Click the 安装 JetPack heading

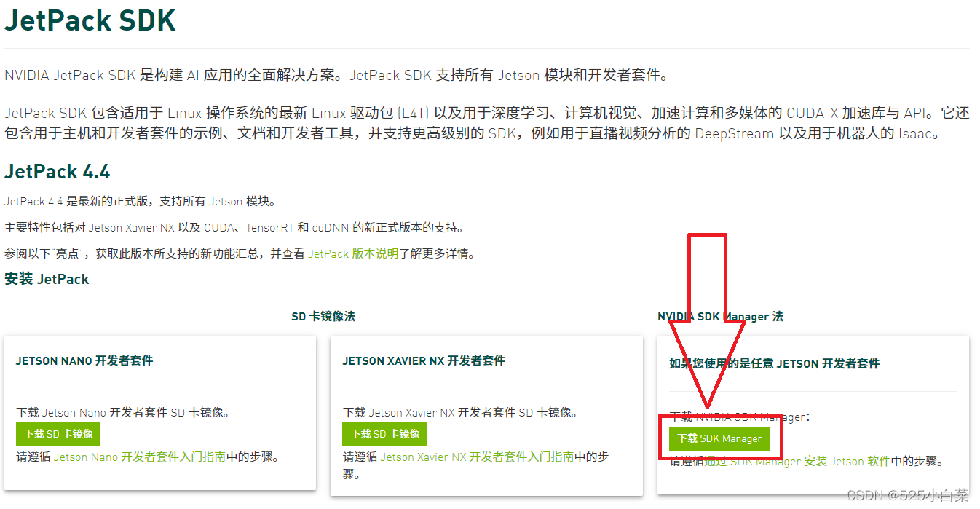47,280
